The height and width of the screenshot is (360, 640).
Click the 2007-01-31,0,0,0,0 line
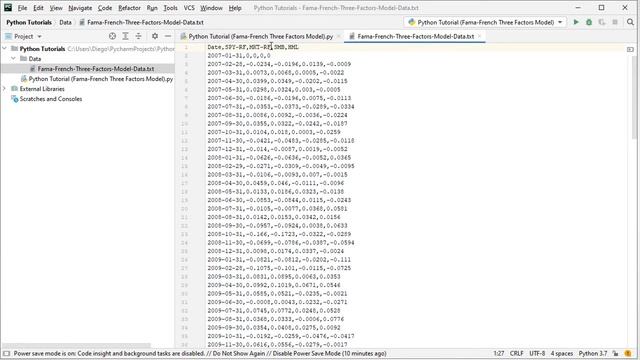[x=239, y=56]
